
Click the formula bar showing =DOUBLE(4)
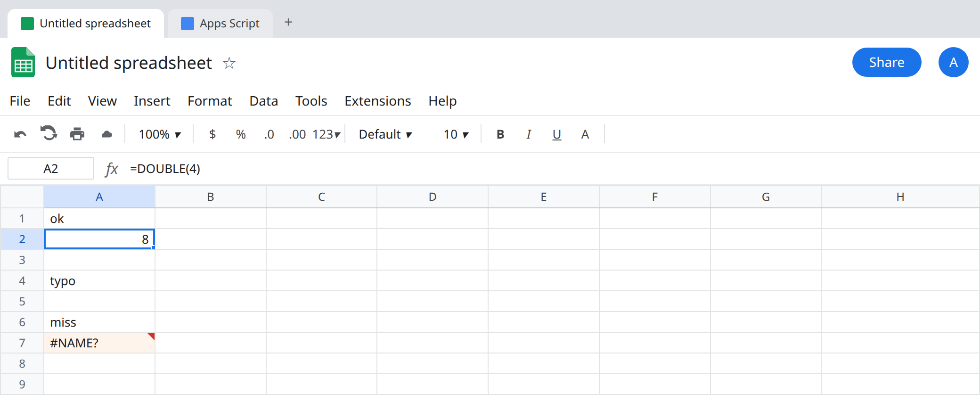[552, 169]
